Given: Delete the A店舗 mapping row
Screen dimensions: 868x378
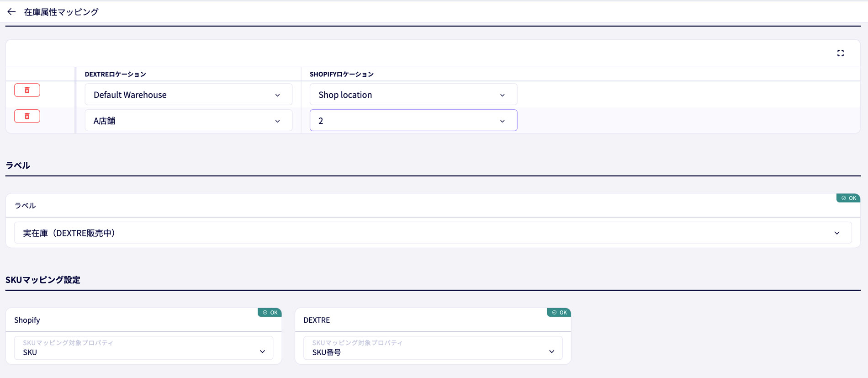Looking at the screenshot, I should (x=27, y=116).
